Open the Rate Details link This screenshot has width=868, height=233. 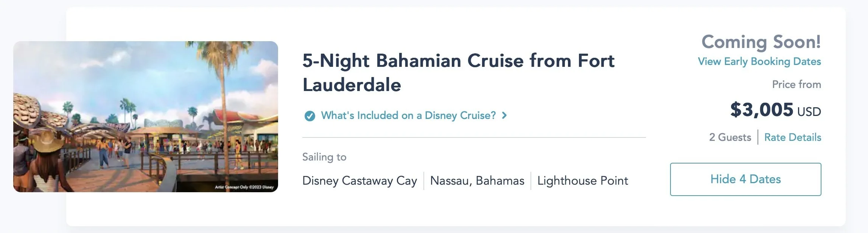click(792, 137)
